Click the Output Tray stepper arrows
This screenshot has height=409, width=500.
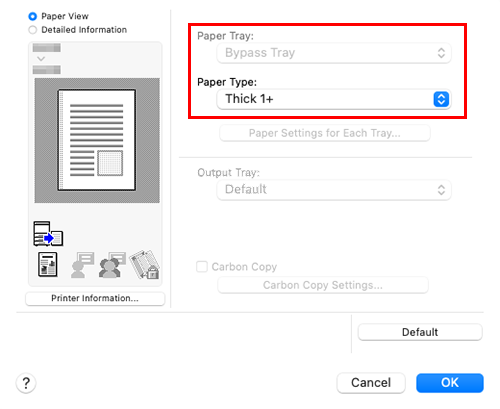pyautogui.click(x=441, y=190)
